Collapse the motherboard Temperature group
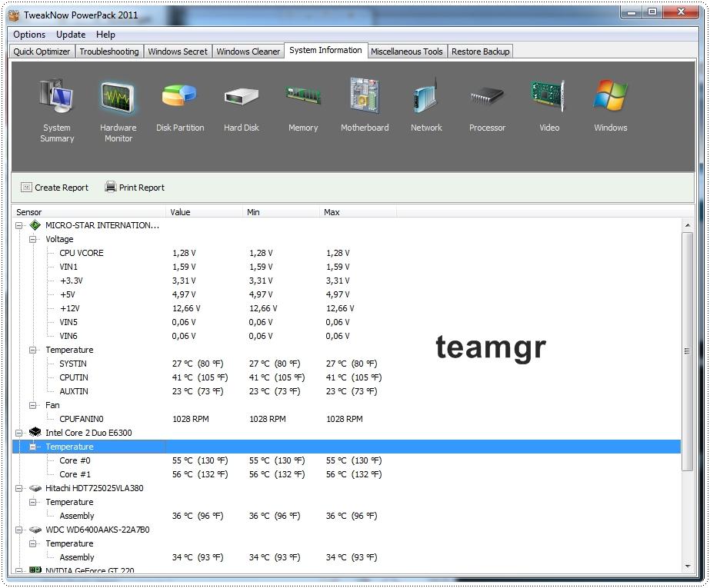Image resolution: width=710 pixels, height=588 pixels. click(x=32, y=350)
